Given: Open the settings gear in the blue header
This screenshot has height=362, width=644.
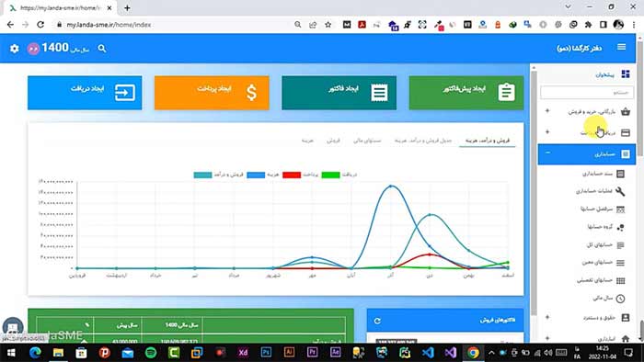Looking at the screenshot, I should point(15,49).
